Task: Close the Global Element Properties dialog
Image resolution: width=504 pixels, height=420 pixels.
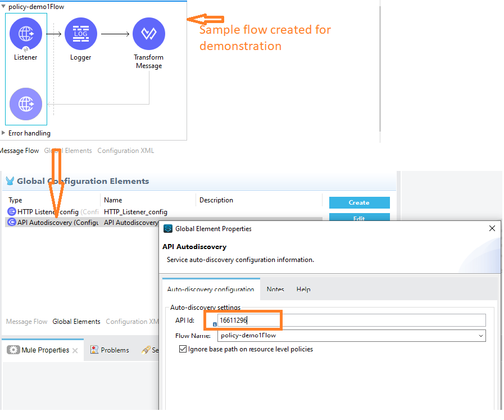Action: pyautogui.click(x=492, y=228)
